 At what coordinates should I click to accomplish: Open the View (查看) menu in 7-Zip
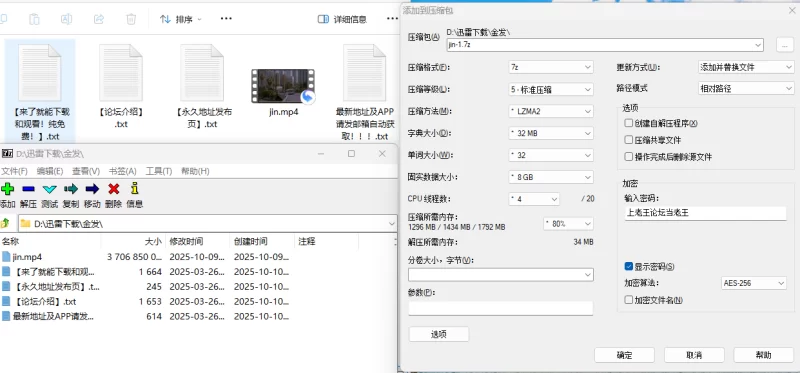click(x=86, y=171)
